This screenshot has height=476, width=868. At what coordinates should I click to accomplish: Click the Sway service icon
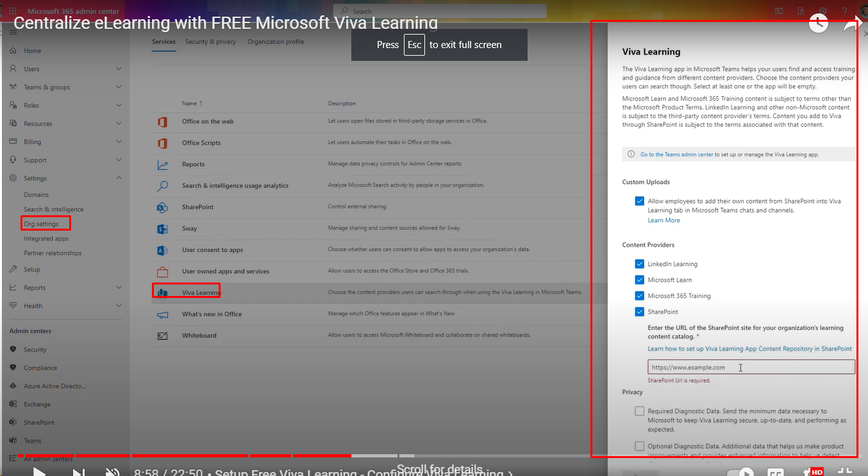[162, 229]
